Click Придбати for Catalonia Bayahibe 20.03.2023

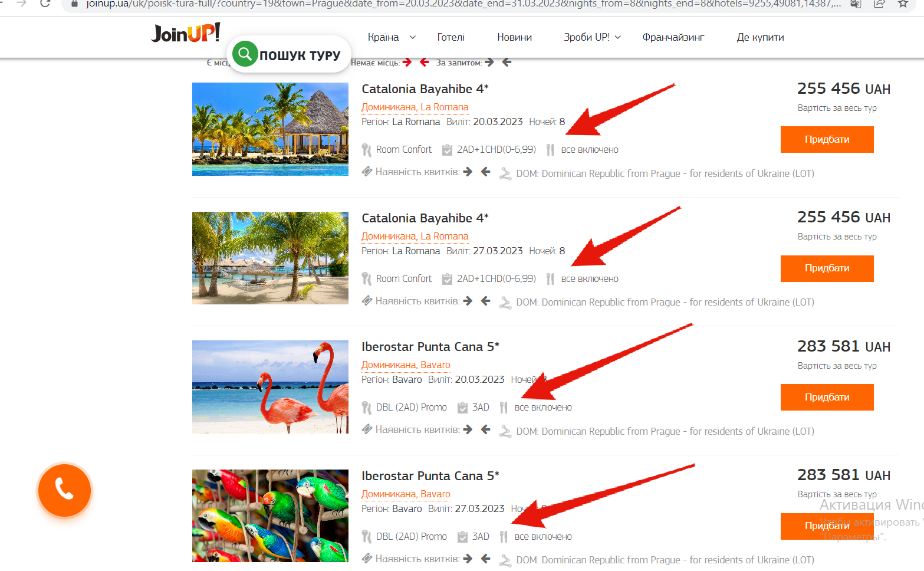[827, 139]
